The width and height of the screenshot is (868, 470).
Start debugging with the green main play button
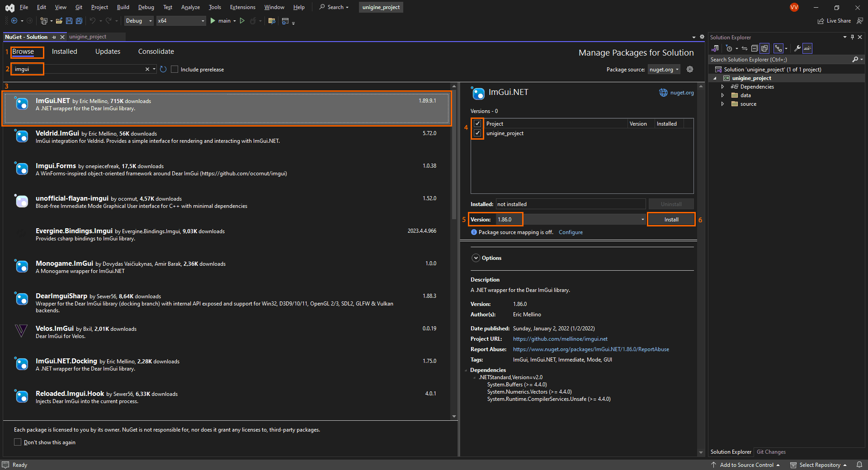[213, 21]
